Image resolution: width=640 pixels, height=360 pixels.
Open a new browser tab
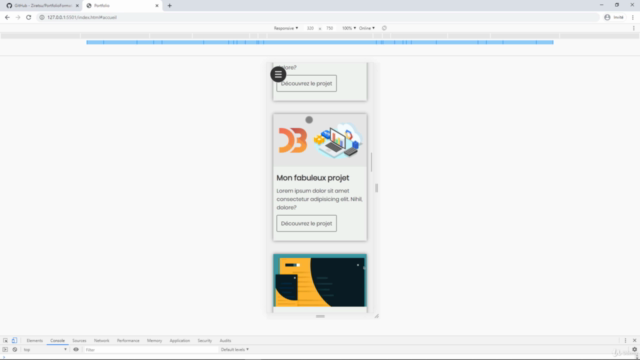(169, 6)
